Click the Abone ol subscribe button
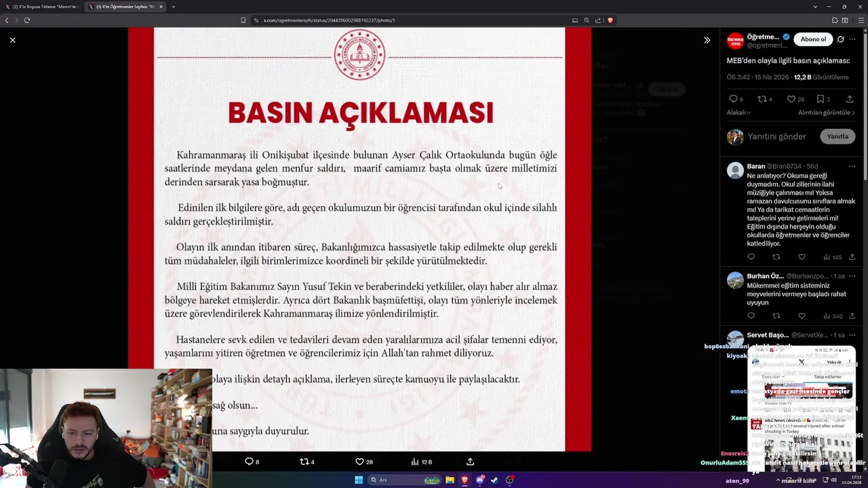 (x=813, y=39)
